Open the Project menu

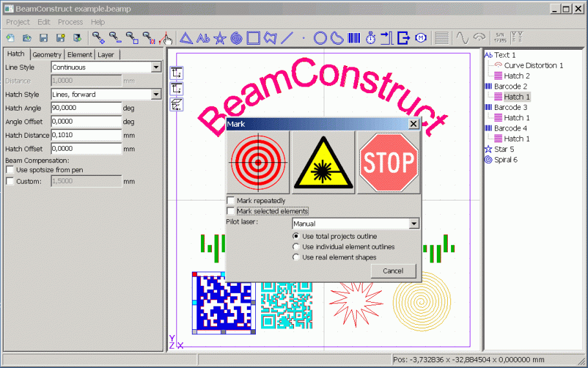(17, 22)
